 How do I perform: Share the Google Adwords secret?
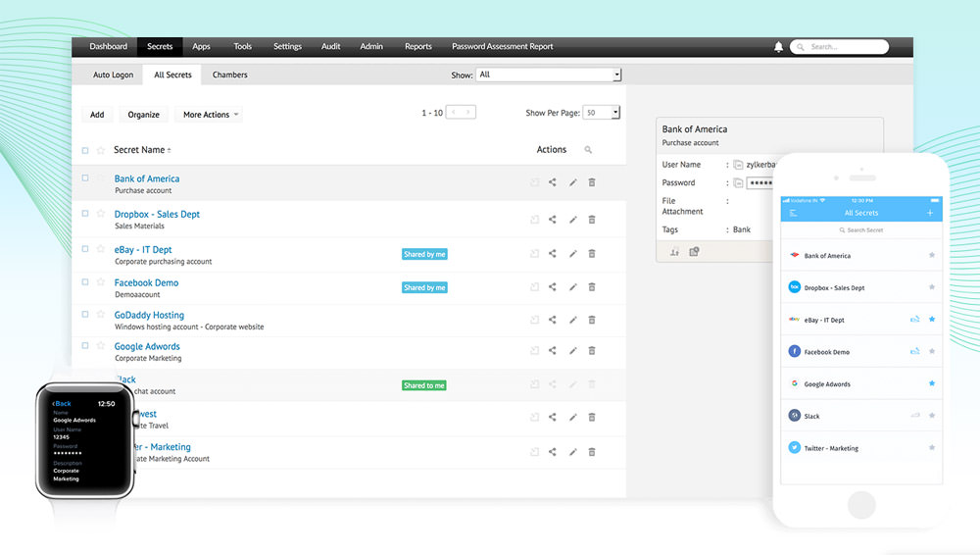click(x=553, y=350)
